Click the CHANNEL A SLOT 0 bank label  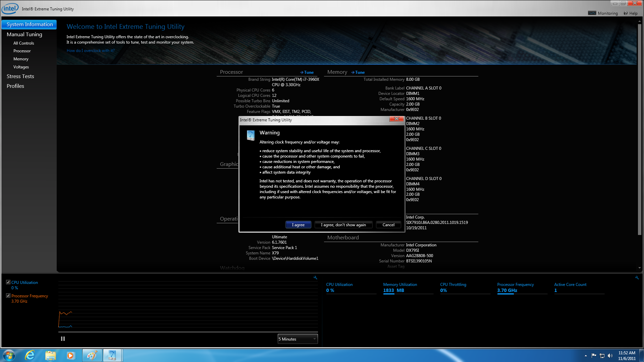click(x=424, y=88)
